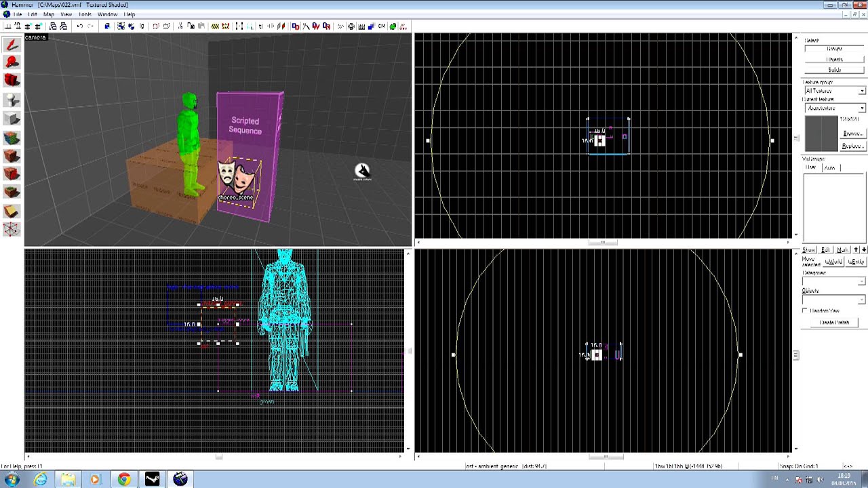Screen dimensions: 868x488
Task: Select the Toggle Texture Application tool
Action: [x=12, y=138]
